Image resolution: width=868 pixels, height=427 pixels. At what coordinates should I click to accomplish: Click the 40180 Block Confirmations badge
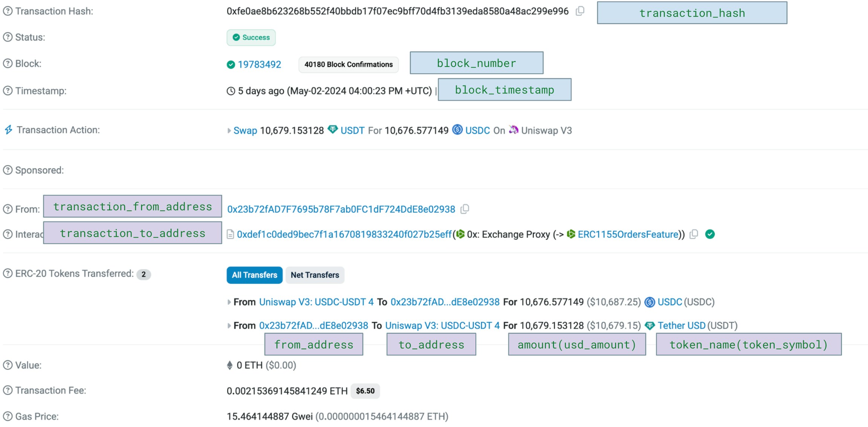[x=348, y=64]
